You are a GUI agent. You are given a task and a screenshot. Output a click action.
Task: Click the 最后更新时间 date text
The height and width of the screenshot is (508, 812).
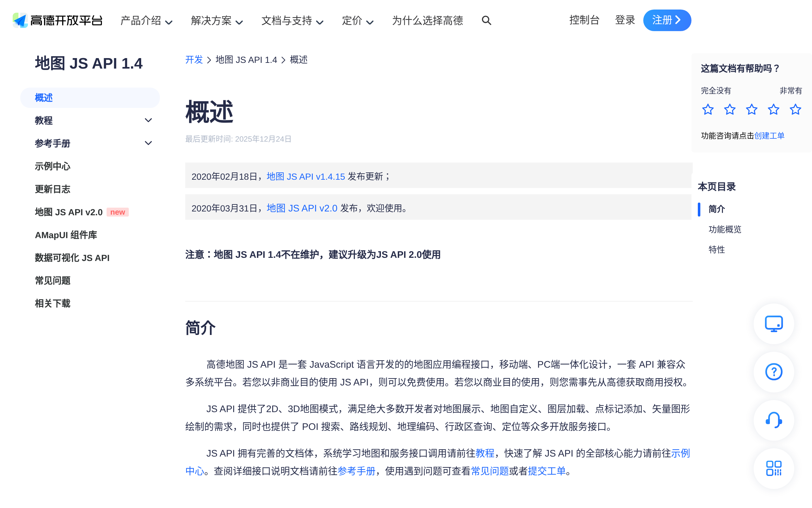(238, 139)
